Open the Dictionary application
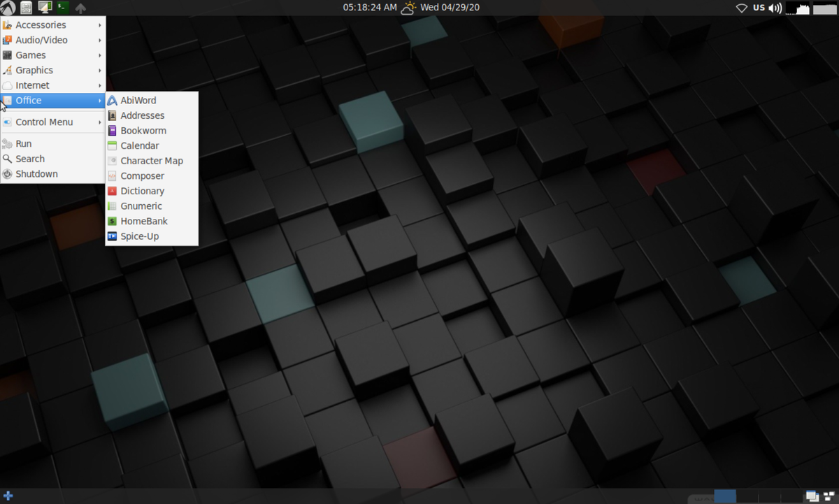 click(x=152, y=191)
